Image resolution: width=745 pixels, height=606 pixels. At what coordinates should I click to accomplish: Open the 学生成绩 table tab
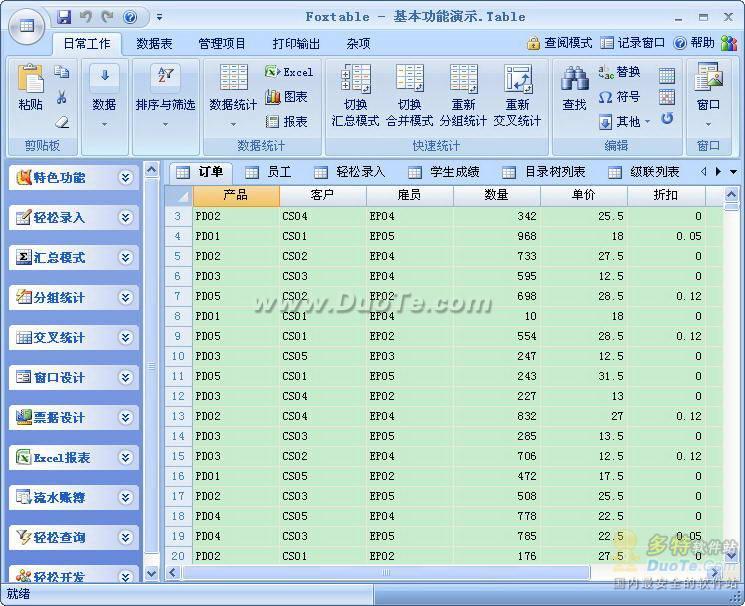444,172
